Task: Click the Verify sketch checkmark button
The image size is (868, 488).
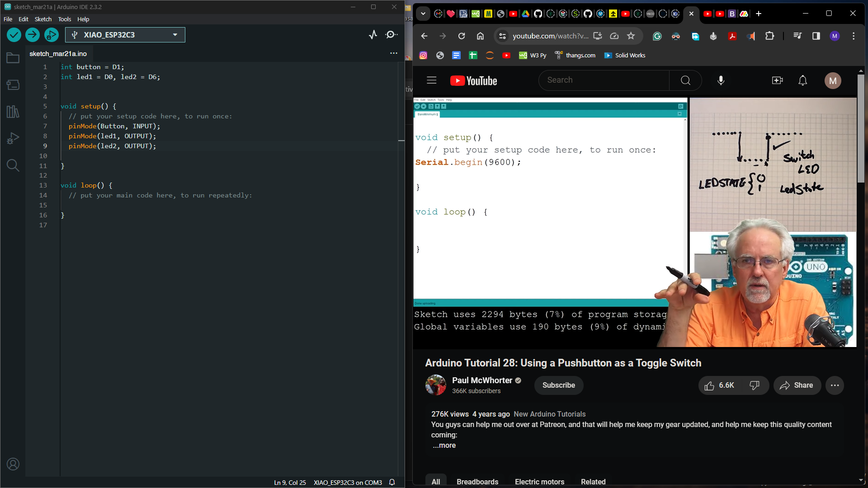Action: pyautogui.click(x=14, y=35)
